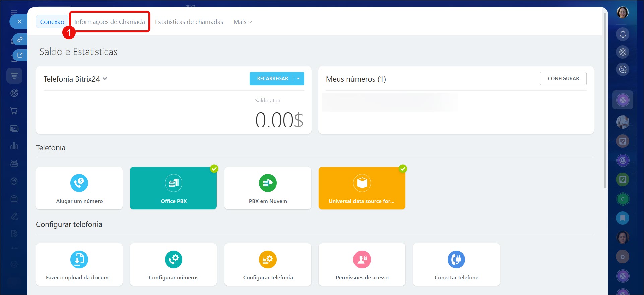Click the CONFIGURAR button for numbers
The height and width of the screenshot is (295, 644).
tap(563, 79)
